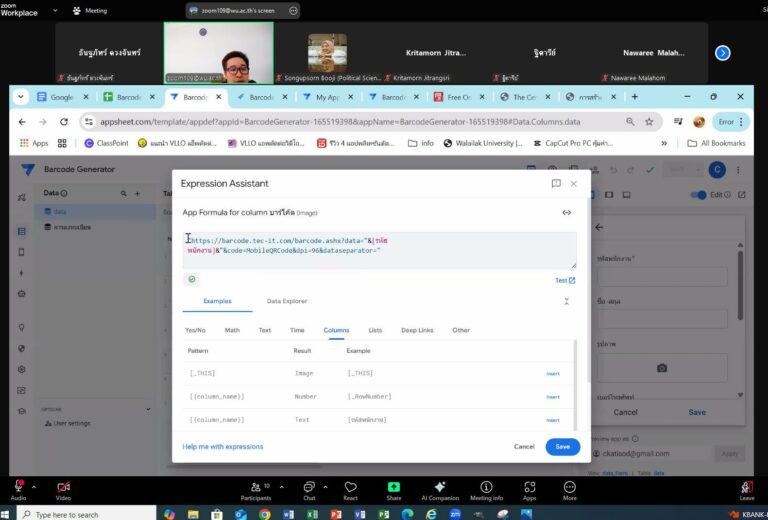The image size is (768, 520).
Task: Click the React icon in Zoom toolbar
Action: point(350,489)
